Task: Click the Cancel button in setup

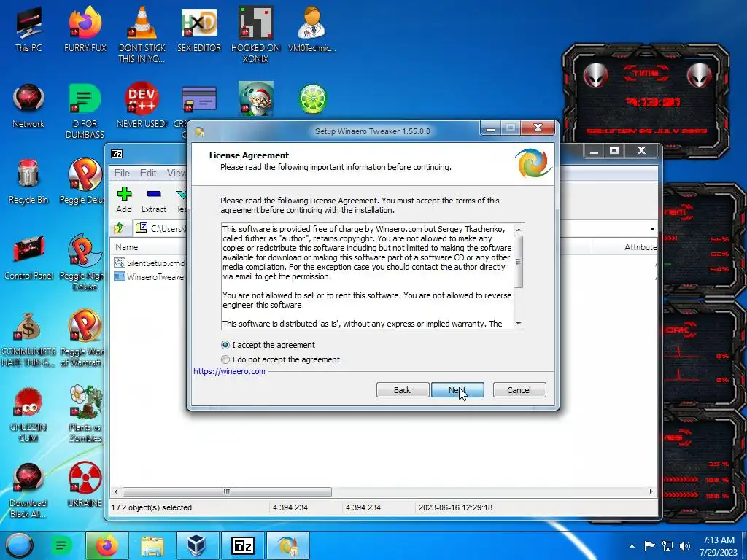Action: coord(519,390)
